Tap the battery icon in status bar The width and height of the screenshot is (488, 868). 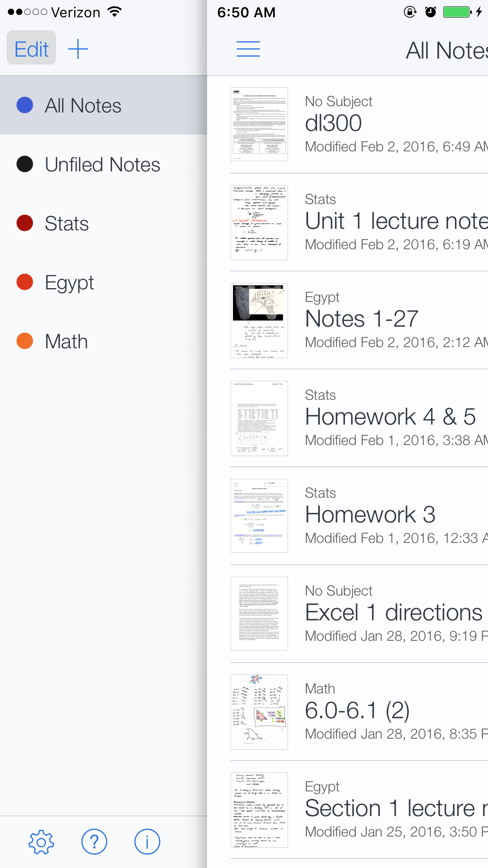(458, 12)
